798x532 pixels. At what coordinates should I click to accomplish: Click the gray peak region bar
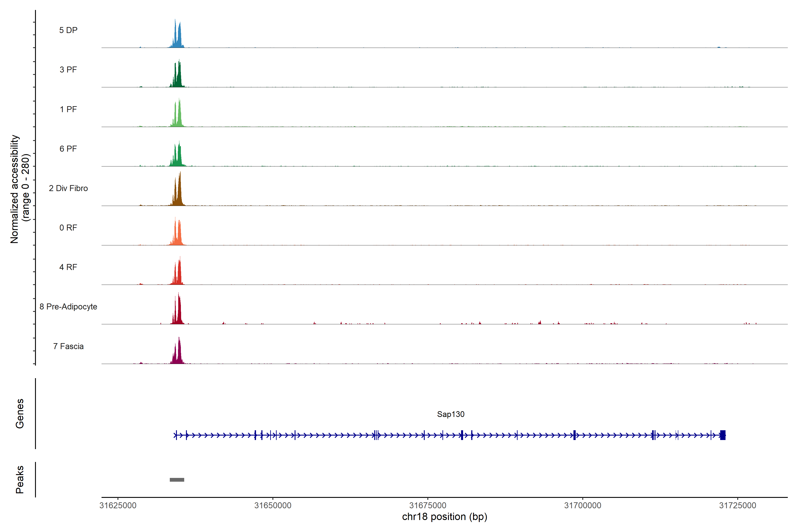coord(177,480)
